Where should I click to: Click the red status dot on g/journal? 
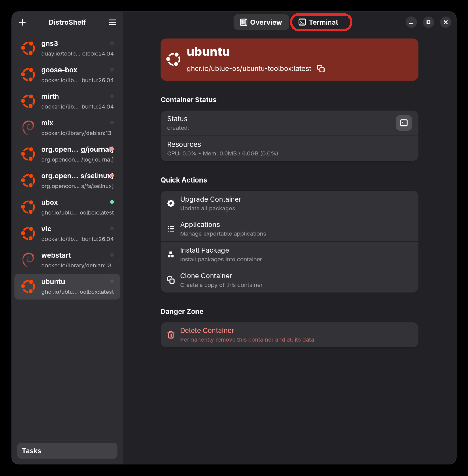pyautogui.click(x=112, y=149)
